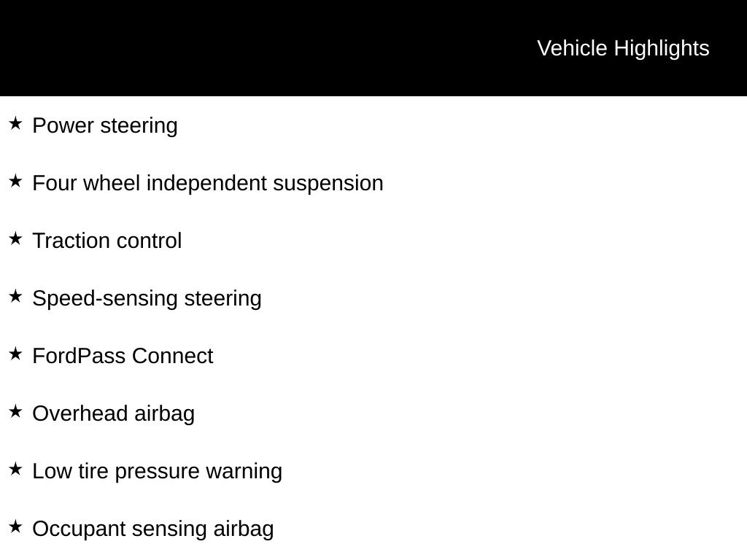The image size is (747, 560).
Task: Click the word suspension in the second highlight
Action: [328, 183]
